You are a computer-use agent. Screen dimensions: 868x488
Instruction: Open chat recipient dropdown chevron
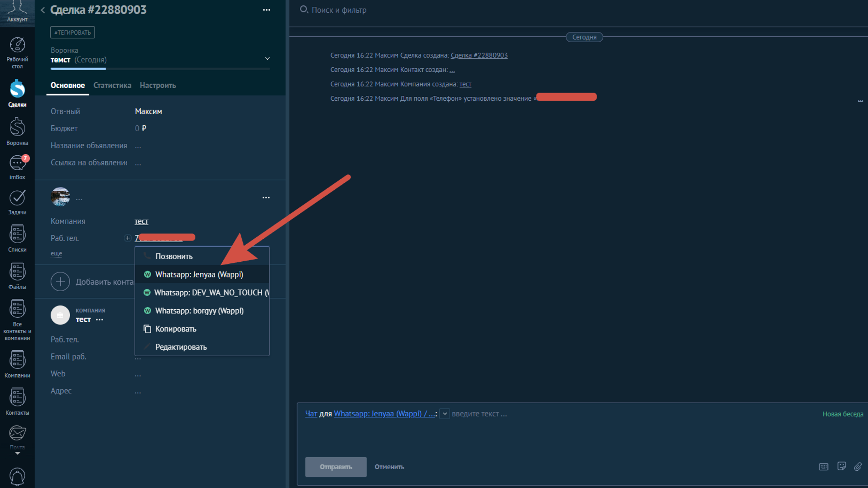click(x=445, y=413)
